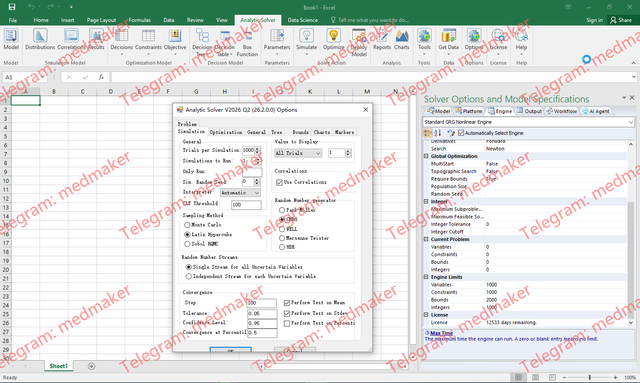The height and width of the screenshot is (383, 640).
Task: Add a new sheet with plus button
Action: click(x=91, y=366)
